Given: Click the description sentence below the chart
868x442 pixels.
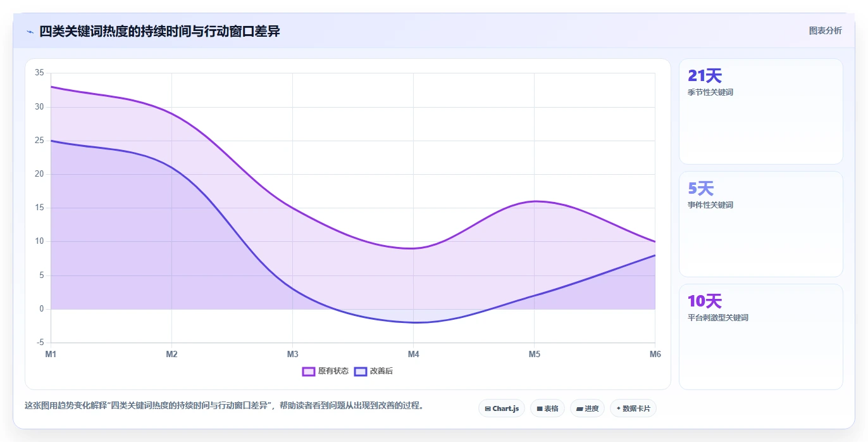Looking at the screenshot, I should click(224, 406).
